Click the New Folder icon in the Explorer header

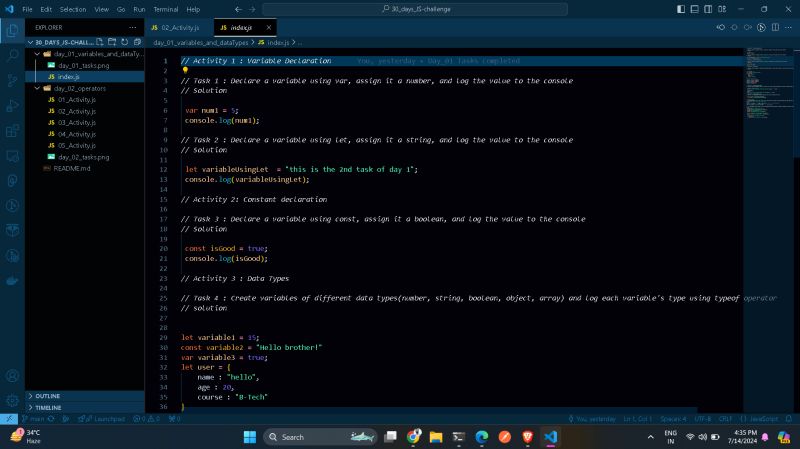(112, 42)
